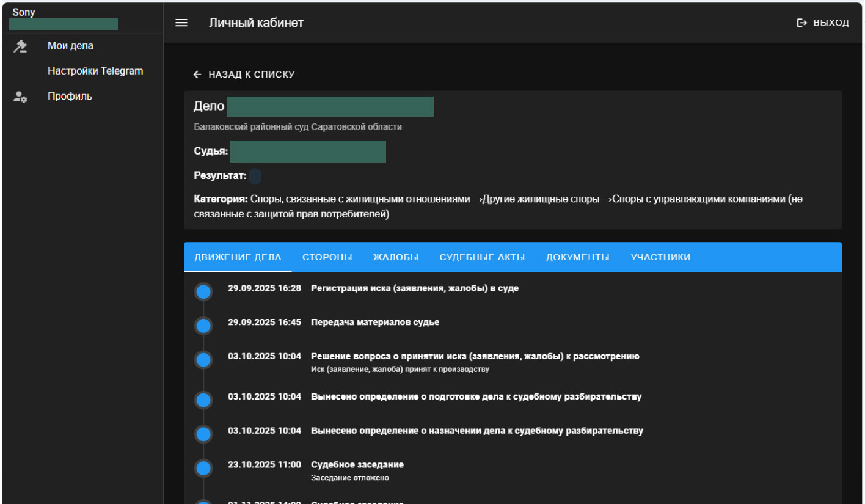Viewport: 865px width, 504px height.
Task: Click the 'Категория:' label
Action: (221, 199)
